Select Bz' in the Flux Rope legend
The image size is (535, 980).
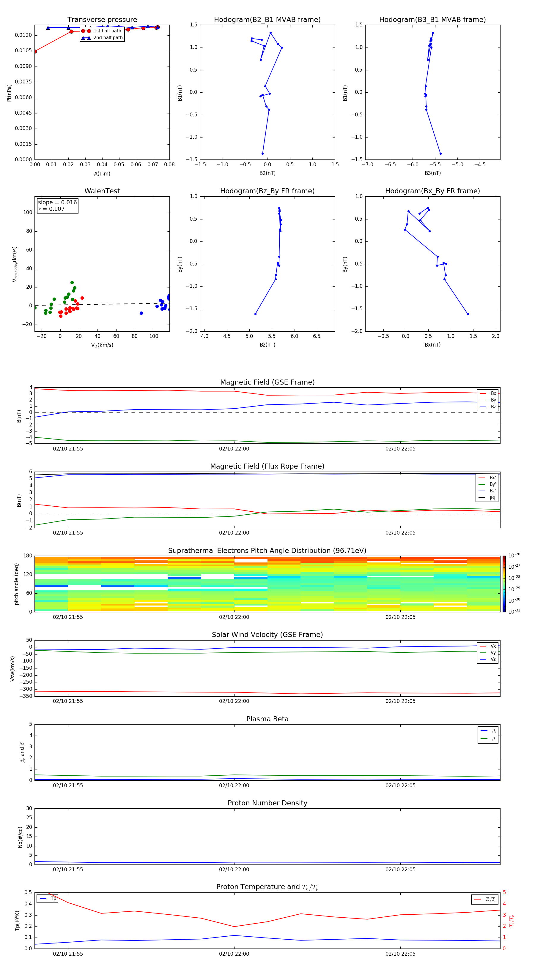pos(487,491)
